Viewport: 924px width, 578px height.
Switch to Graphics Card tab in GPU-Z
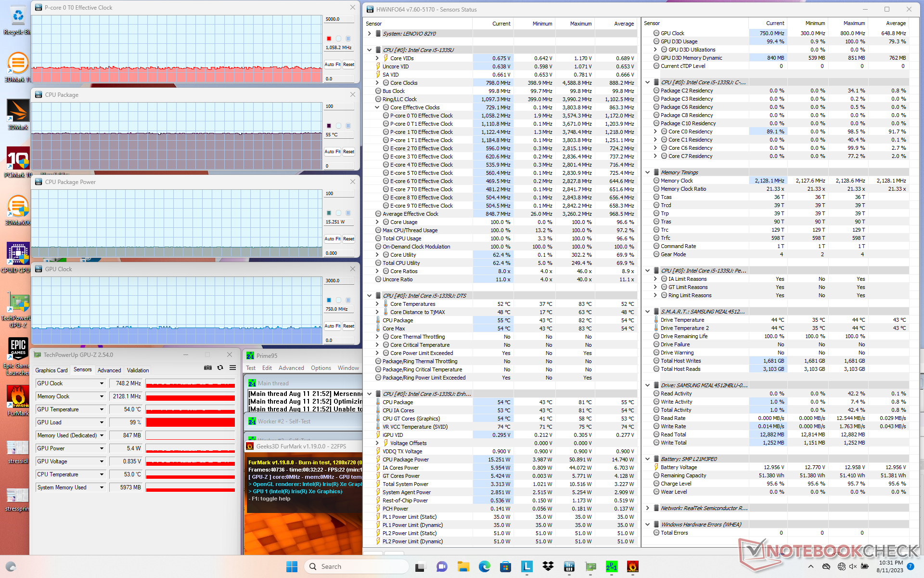[x=51, y=370]
